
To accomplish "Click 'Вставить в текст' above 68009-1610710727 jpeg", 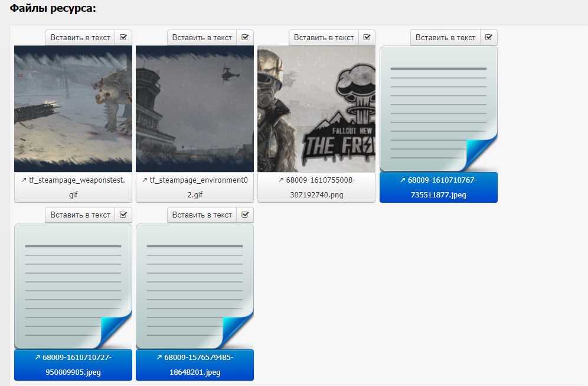I will coord(80,215).
